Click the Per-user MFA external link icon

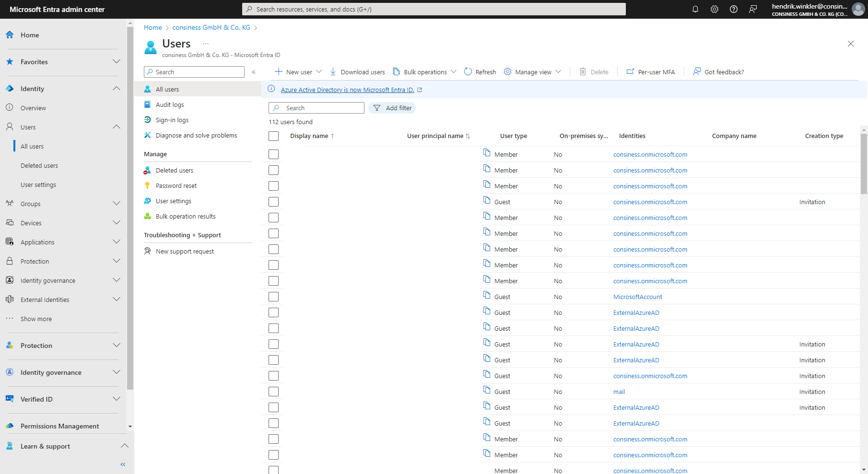click(x=630, y=72)
